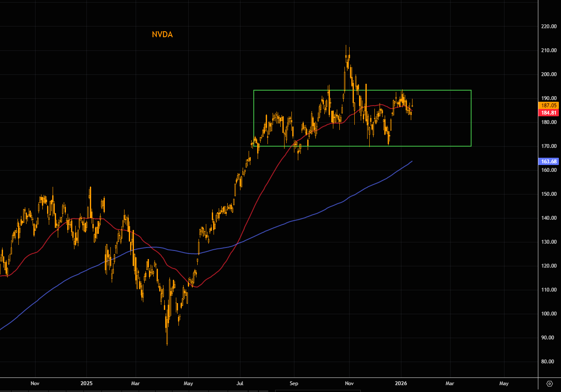Click the lowest candle wick below 90

pyautogui.click(x=167, y=343)
